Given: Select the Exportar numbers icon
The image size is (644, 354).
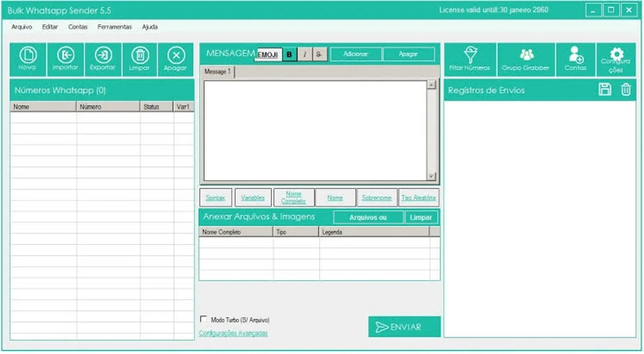Looking at the screenshot, I should (x=103, y=59).
